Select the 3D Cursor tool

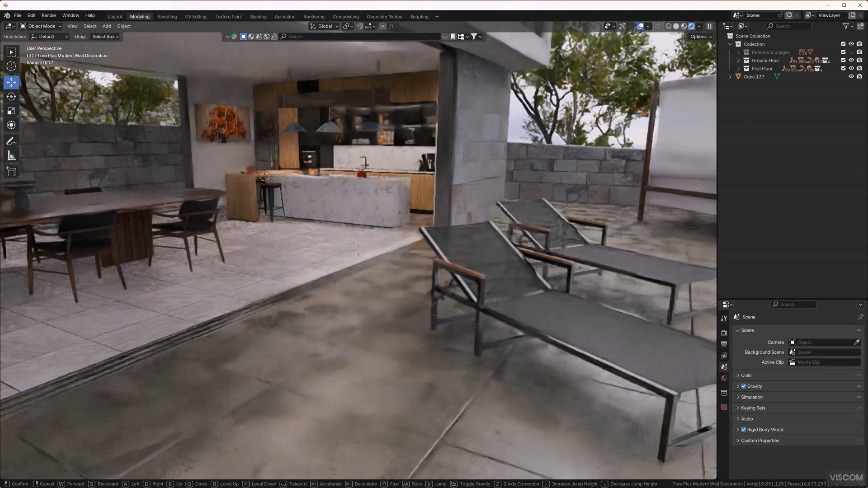coord(11,66)
